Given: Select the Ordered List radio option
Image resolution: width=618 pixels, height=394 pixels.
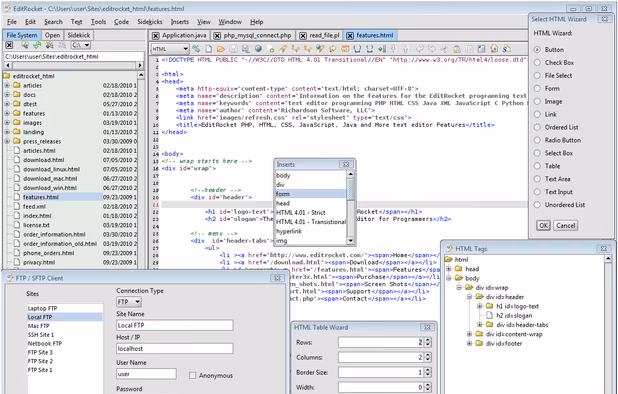Looking at the screenshot, I should click(537, 127).
